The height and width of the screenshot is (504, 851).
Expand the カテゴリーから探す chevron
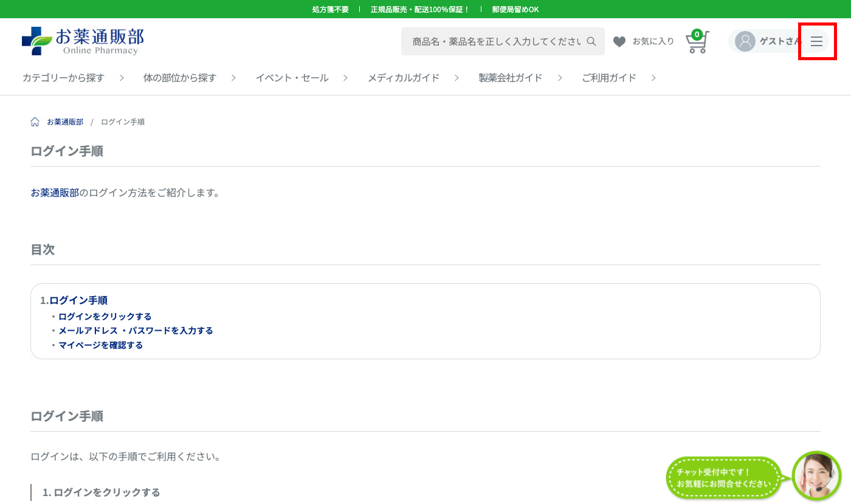pos(122,78)
